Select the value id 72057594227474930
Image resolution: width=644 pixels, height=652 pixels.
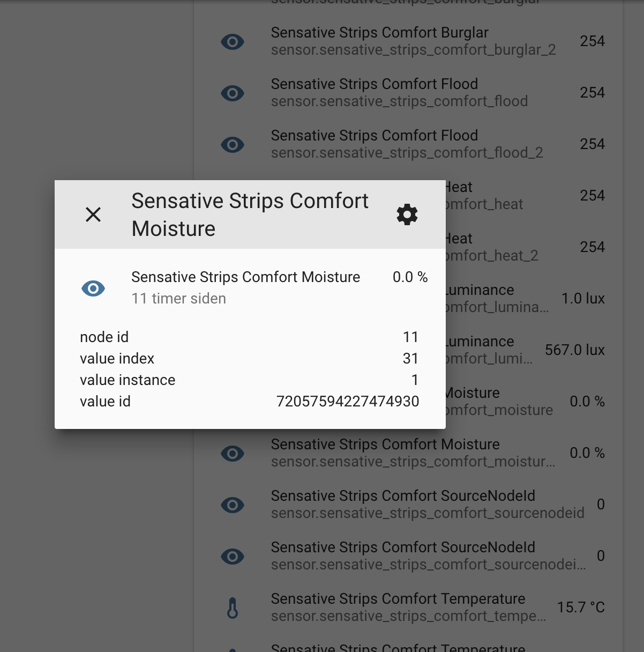click(348, 401)
